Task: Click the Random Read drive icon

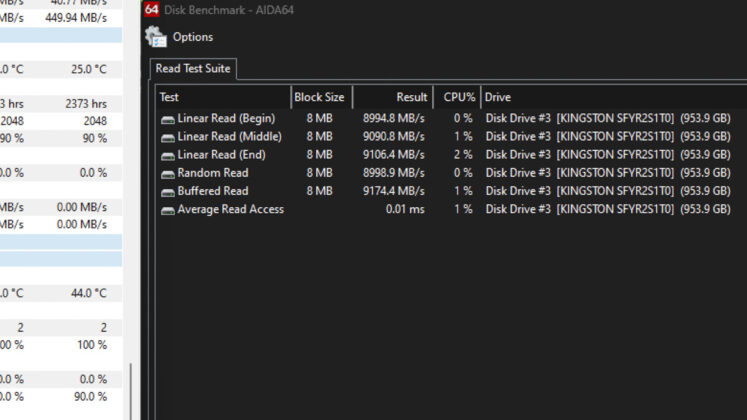Action: click(168, 174)
